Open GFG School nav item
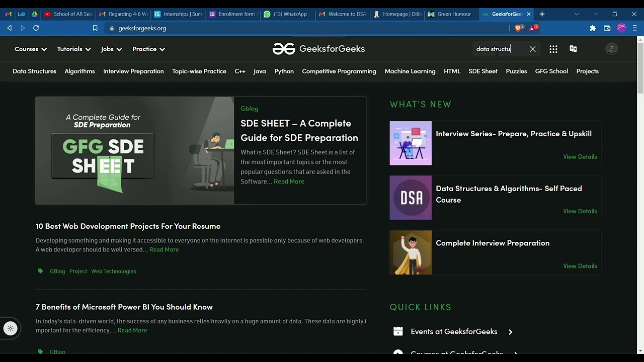The width and height of the screenshot is (644, 362). [551, 71]
